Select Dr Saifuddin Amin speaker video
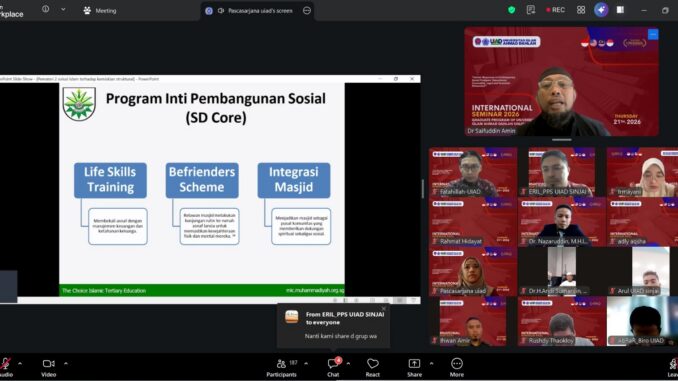The height and width of the screenshot is (381, 678). tap(561, 82)
